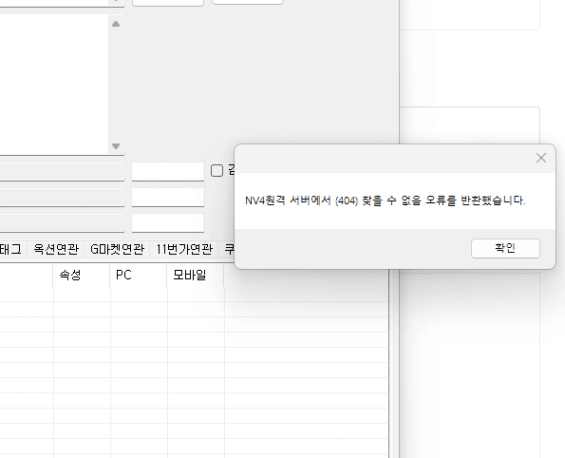Switch to the 옵션연관 tab

[56, 249]
